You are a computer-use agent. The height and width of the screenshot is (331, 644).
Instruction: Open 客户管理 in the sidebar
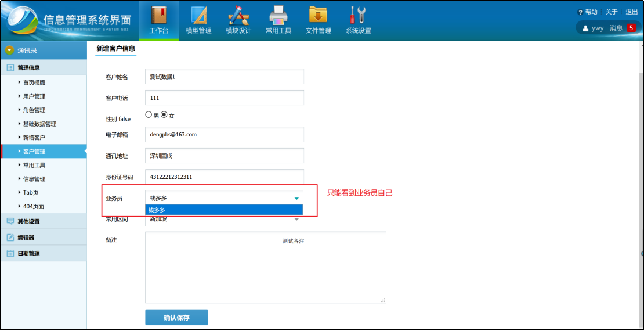point(44,152)
